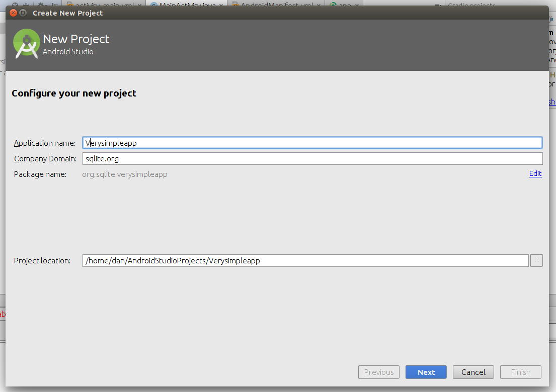Click the Project location path field
Image resolution: width=556 pixels, height=392 pixels.
pyautogui.click(x=305, y=261)
